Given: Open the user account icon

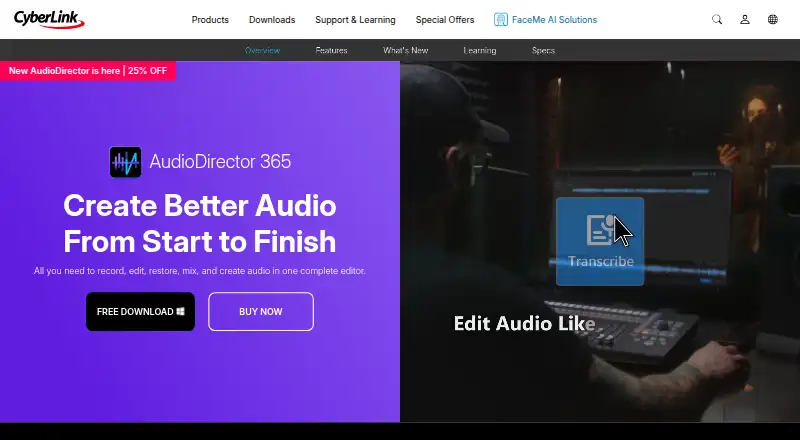Looking at the screenshot, I should [745, 19].
